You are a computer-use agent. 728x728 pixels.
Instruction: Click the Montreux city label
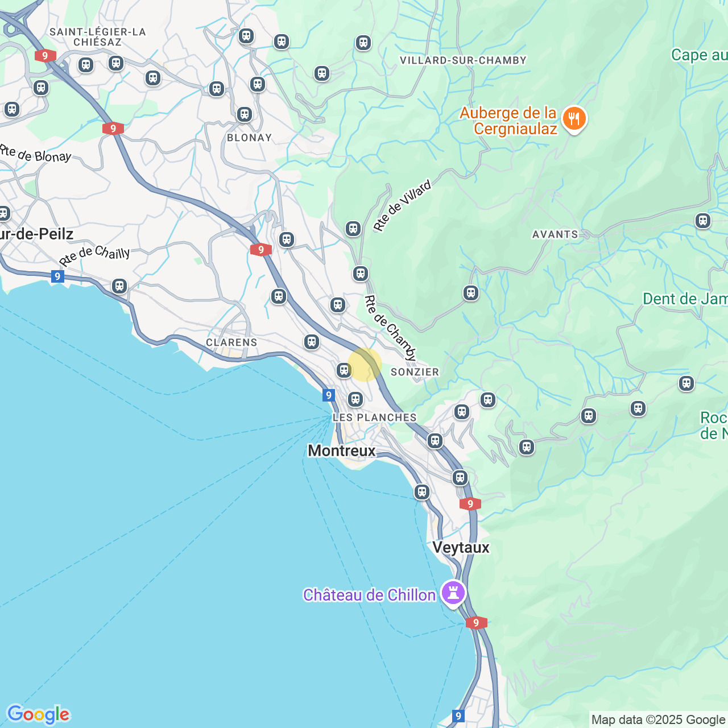tap(342, 450)
